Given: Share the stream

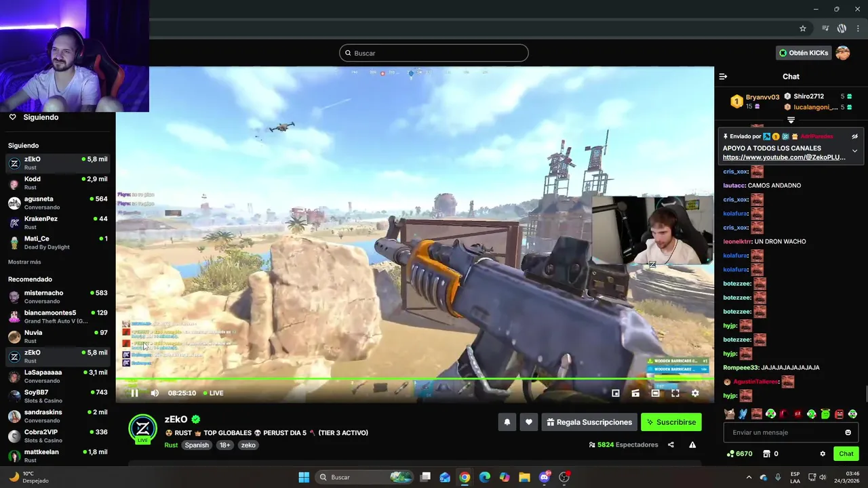Looking at the screenshot, I should point(671,445).
